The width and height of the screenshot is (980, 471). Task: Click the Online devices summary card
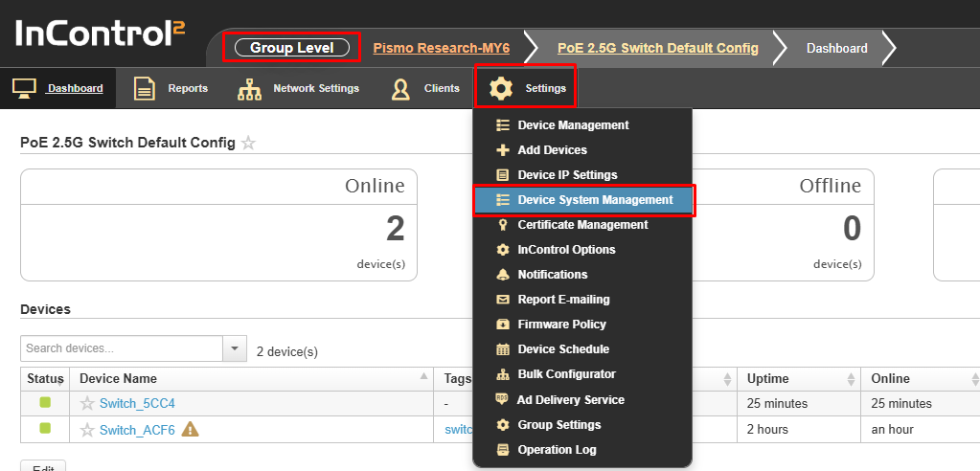(x=218, y=225)
